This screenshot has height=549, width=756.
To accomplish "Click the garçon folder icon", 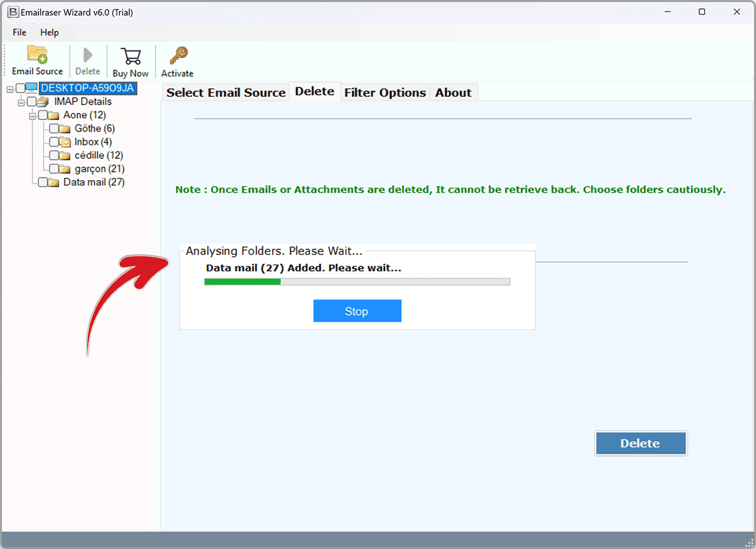I will click(x=64, y=169).
